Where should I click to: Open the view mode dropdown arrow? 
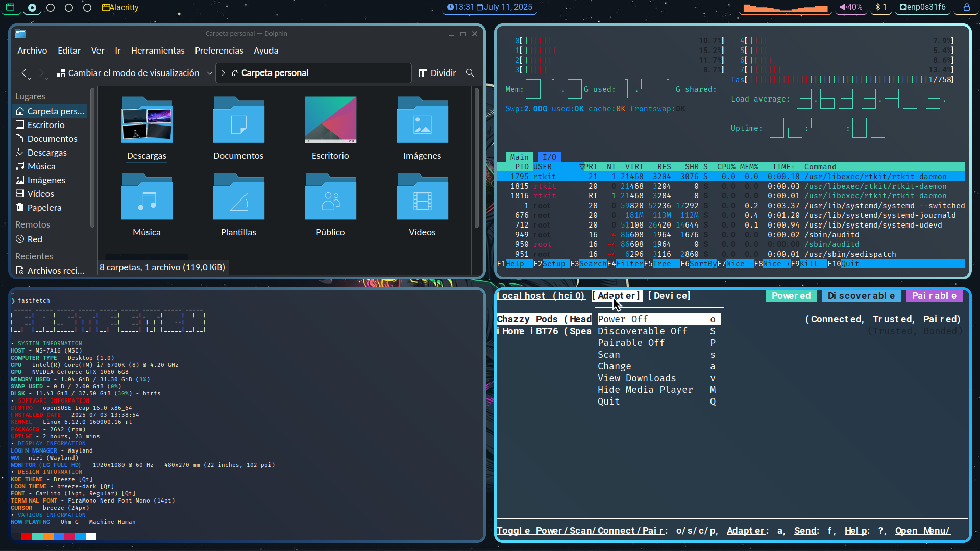209,73
